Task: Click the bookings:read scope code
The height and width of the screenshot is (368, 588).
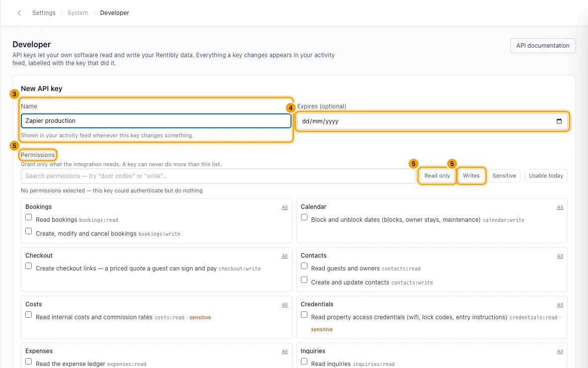Action: click(99, 220)
